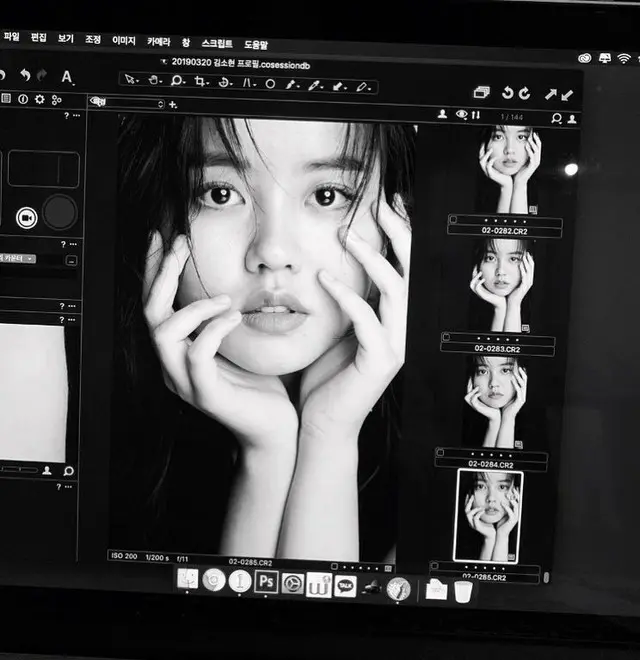Open KakaoTalk from the dock

(345, 585)
